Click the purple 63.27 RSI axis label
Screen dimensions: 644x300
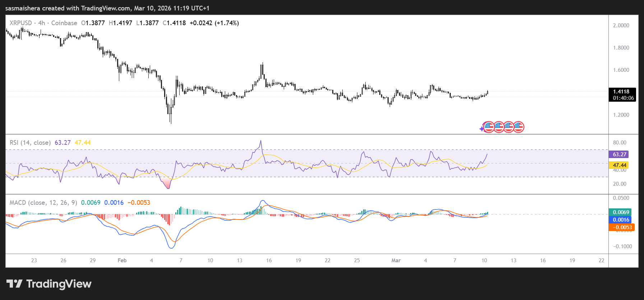coord(618,154)
